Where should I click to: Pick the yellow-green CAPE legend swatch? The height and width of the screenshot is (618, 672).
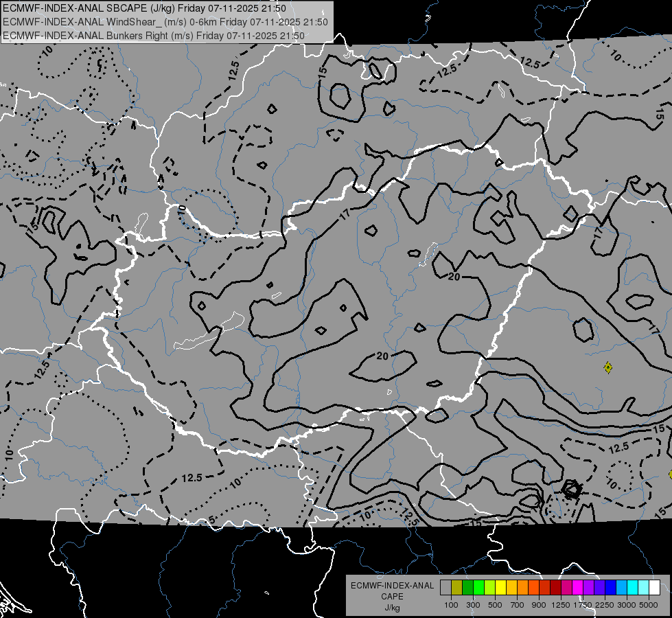[489, 588]
